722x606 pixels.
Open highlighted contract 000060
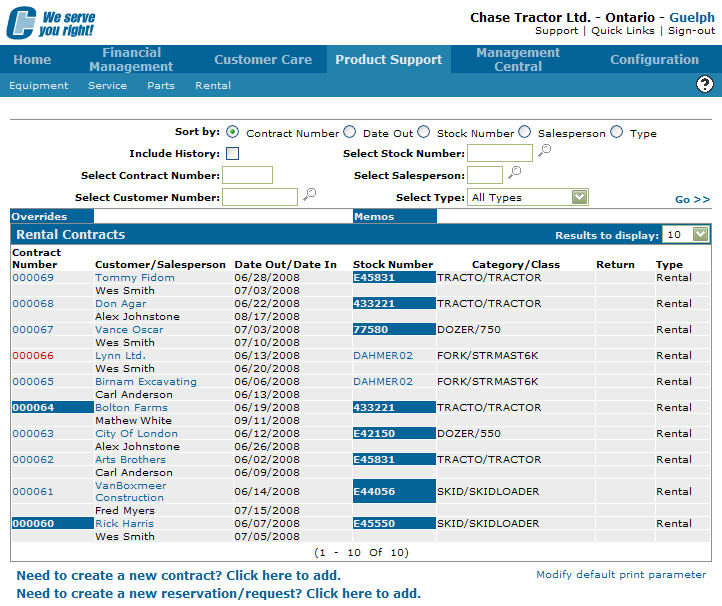[33, 524]
